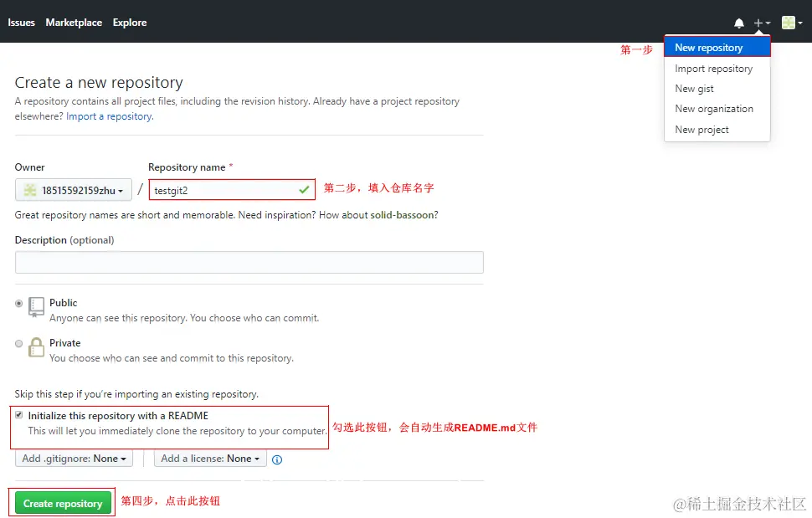Open Explore in top navigation
The width and height of the screenshot is (812, 518).
130,23
